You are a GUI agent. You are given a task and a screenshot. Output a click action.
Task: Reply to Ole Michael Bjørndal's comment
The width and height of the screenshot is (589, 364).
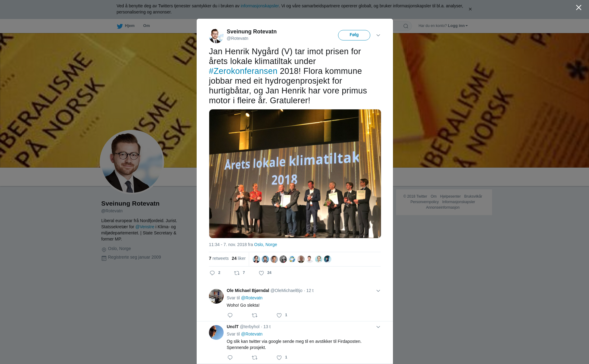230,315
